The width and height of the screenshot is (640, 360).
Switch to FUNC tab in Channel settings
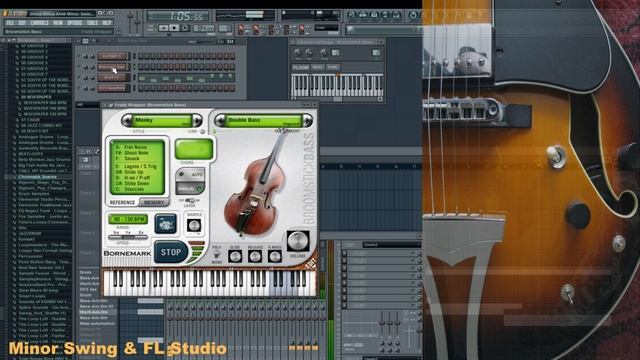coord(332,67)
